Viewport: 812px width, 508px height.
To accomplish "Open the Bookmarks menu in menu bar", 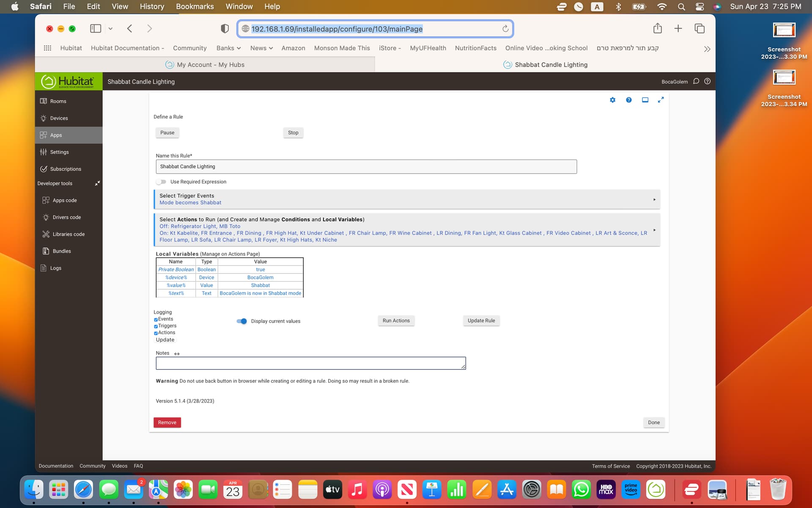I will tap(195, 6).
